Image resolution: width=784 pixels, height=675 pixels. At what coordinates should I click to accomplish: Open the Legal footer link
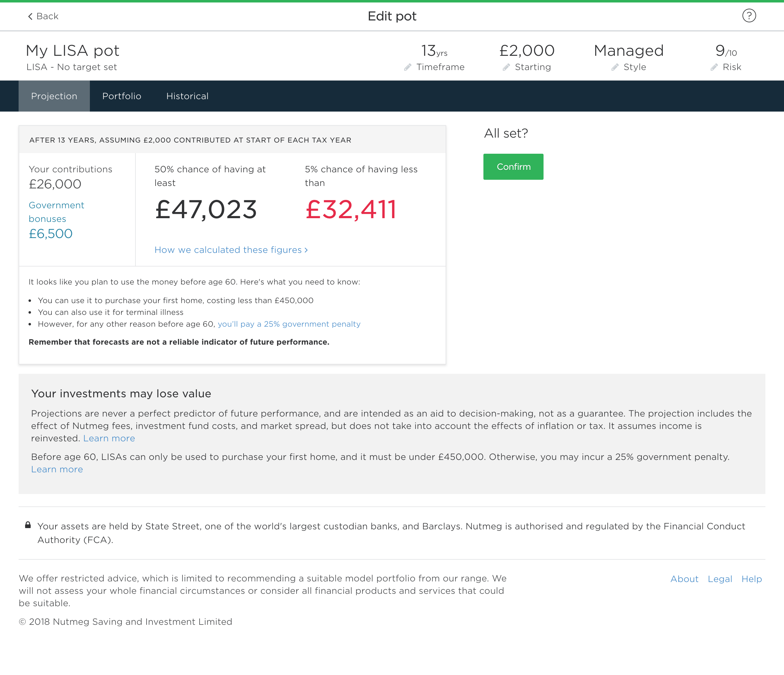720,579
